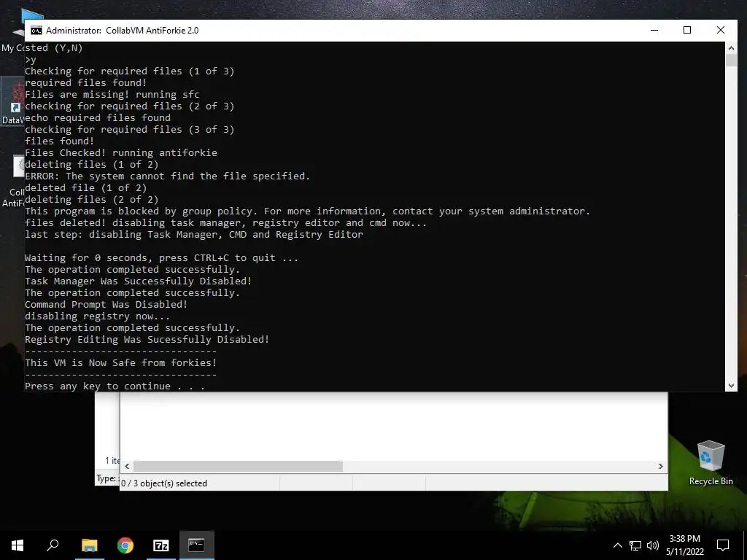747x560 pixels.
Task: Open 7-Zip from the taskbar
Action: (161, 545)
